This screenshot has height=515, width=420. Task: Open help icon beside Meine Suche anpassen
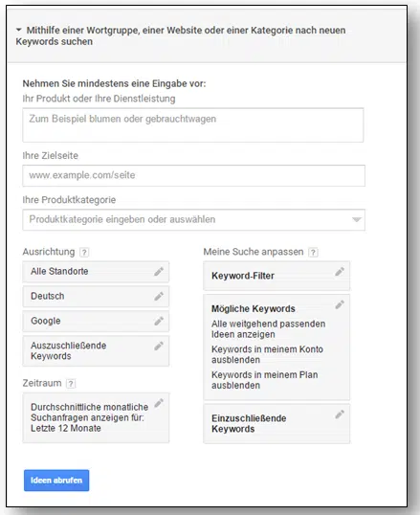[313, 253]
